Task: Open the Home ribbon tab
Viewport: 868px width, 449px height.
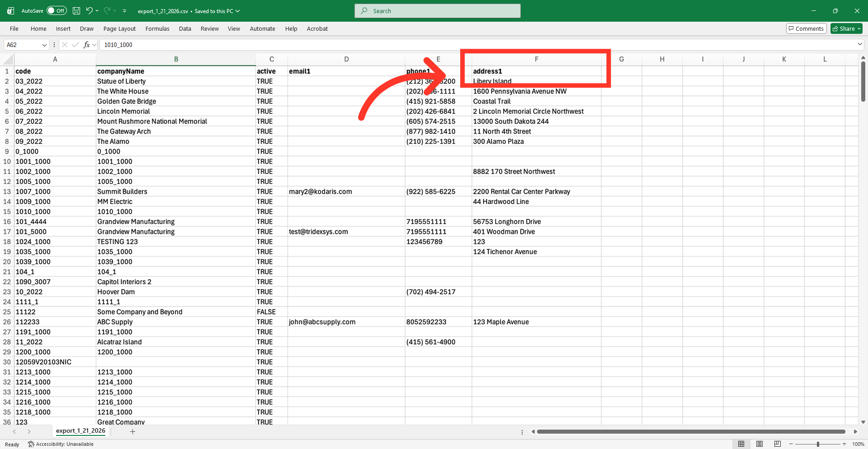Action: point(38,28)
